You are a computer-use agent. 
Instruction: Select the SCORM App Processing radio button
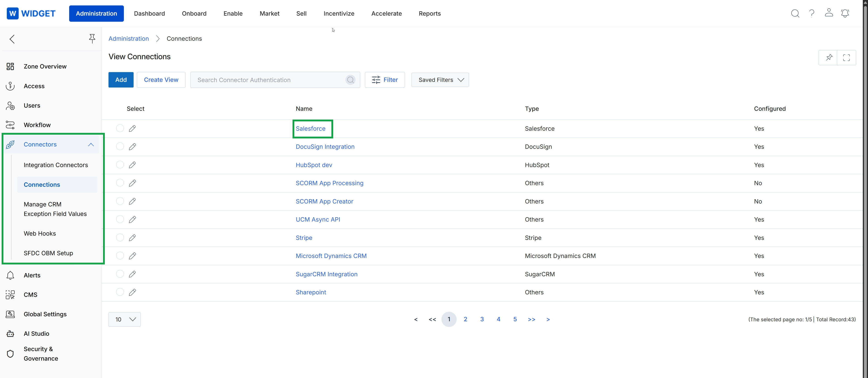120,183
